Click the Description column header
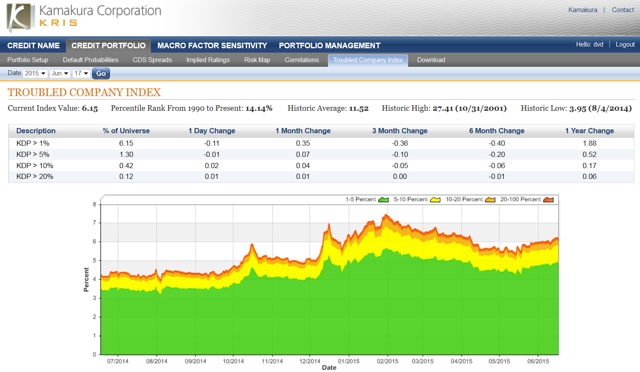Viewport: 640px width, 372px height. click(x=36, y=131)
